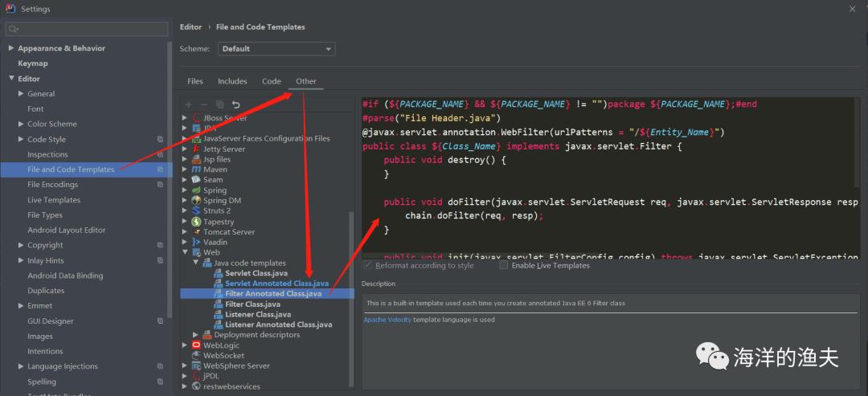Screen dimensions: 868x396
Task: Expand the Copyright node arrow
Action: tap(21, 245)
